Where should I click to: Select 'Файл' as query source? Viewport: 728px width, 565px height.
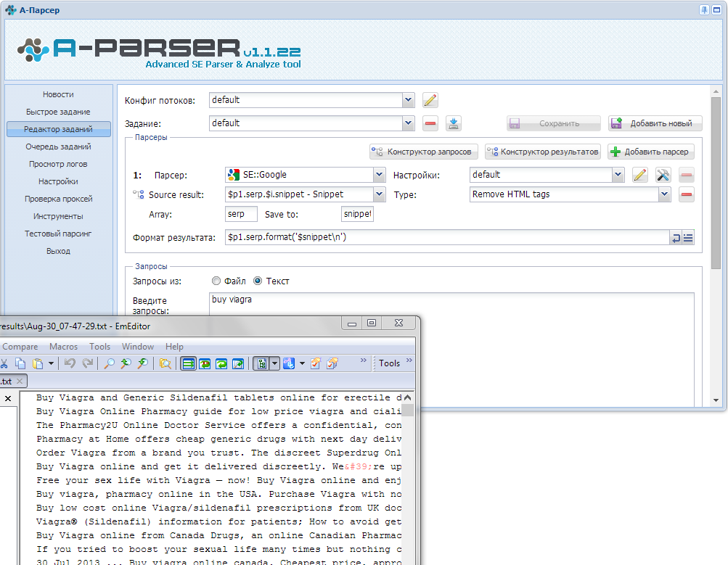click(216, 281)
